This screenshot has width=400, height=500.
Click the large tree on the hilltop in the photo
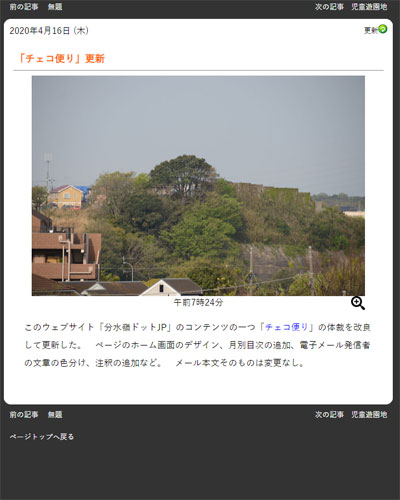183,175
